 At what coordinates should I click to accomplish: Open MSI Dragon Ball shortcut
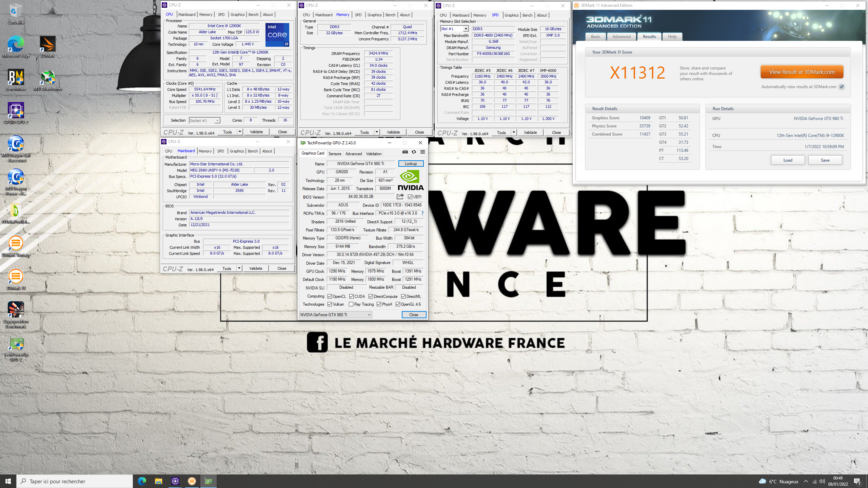(16, 149)
